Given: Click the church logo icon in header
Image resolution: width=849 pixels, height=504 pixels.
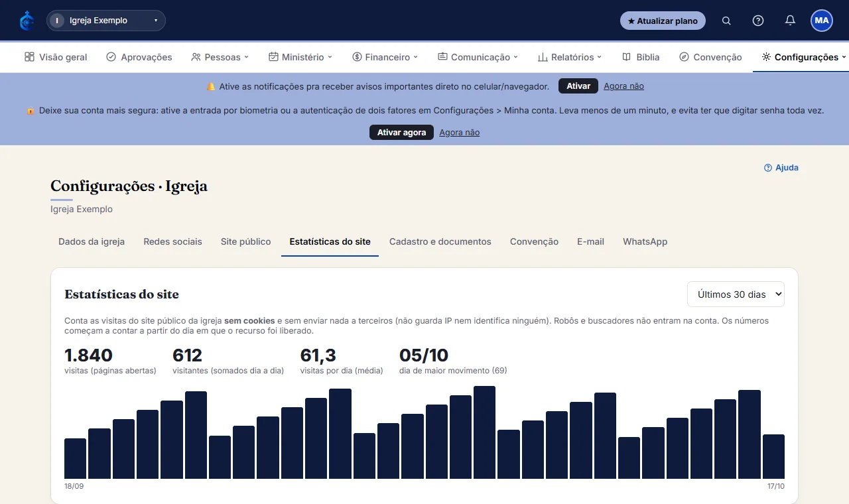Looking at the screenshot, I should pyautogui.click(x=27, y=21).
